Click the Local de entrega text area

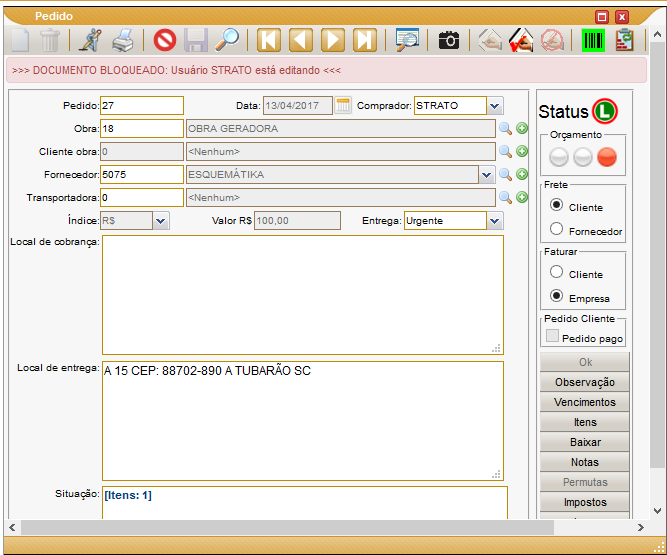click(303, 421)
